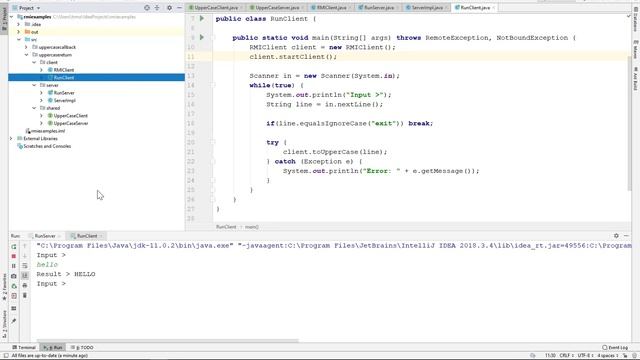
Task: Open the Maven side panel
Action: coord(636,50)
